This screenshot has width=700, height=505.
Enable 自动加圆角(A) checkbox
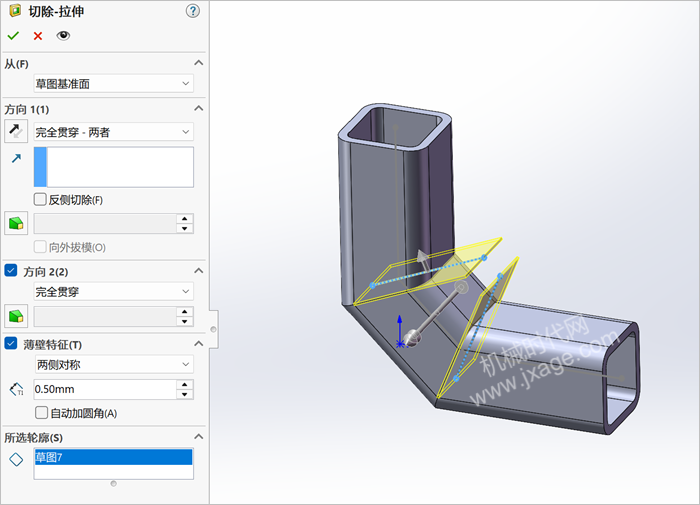click(x=42, y=413)
